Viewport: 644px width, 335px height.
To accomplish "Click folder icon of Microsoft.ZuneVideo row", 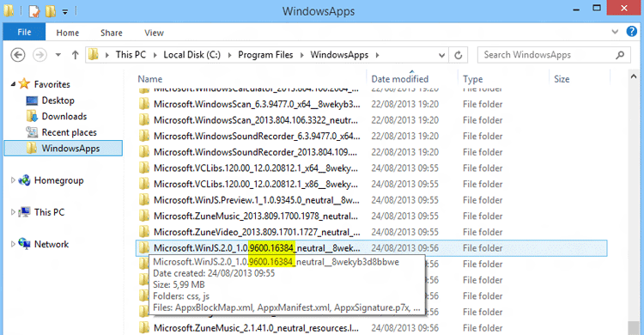I will [x=143, y=232].
